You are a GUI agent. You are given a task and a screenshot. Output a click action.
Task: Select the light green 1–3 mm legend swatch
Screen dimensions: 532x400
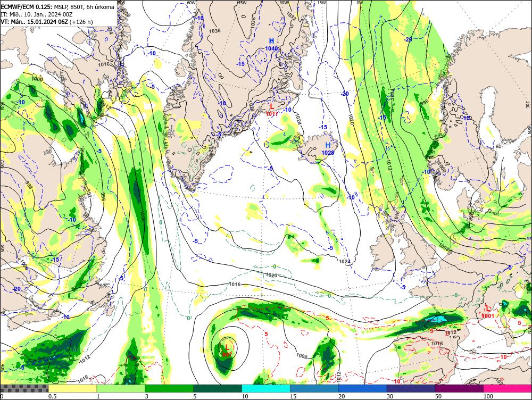coord(121,388)
